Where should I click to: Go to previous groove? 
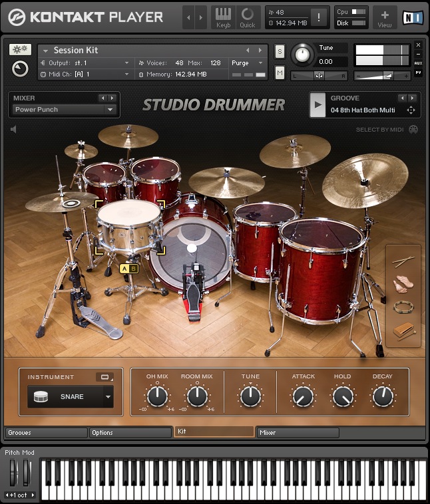(402, 98)
